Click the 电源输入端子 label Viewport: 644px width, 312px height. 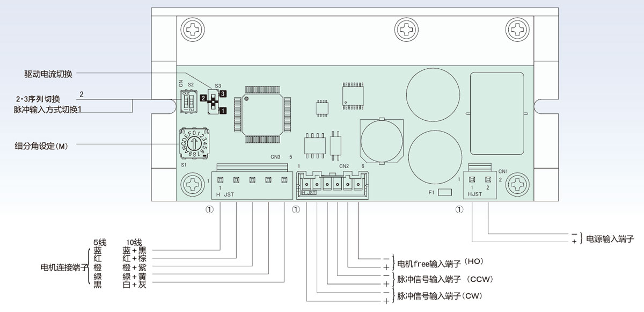[610, 238]
